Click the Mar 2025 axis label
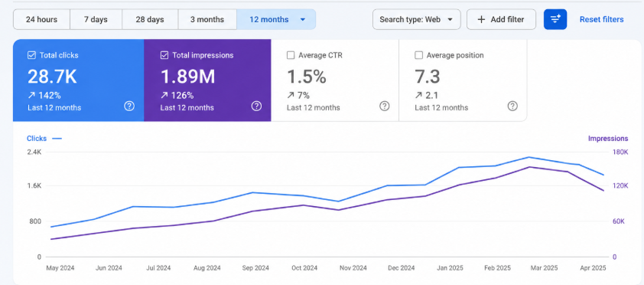The width and height of the screenshot is (644, 285). pos(545,268)
